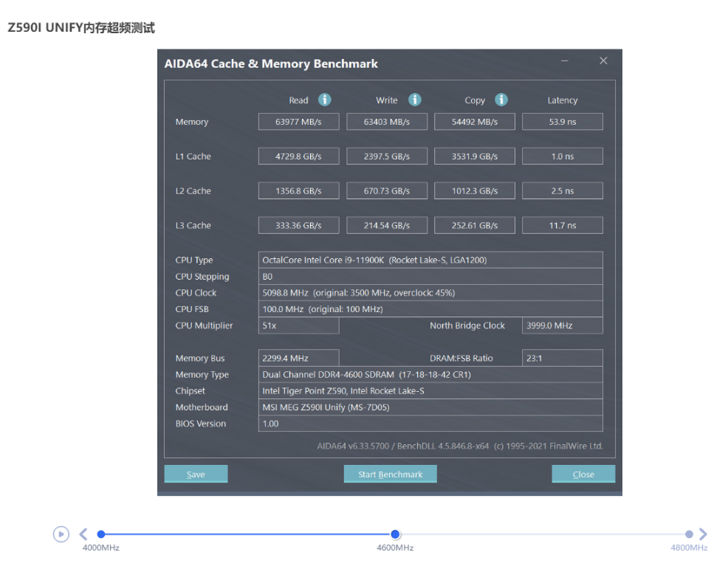Click the L2 Cache read value 1356.8 GB/s
Viewport: 728px width, 566px height.
pyautogui.click(x=298, y=190)
